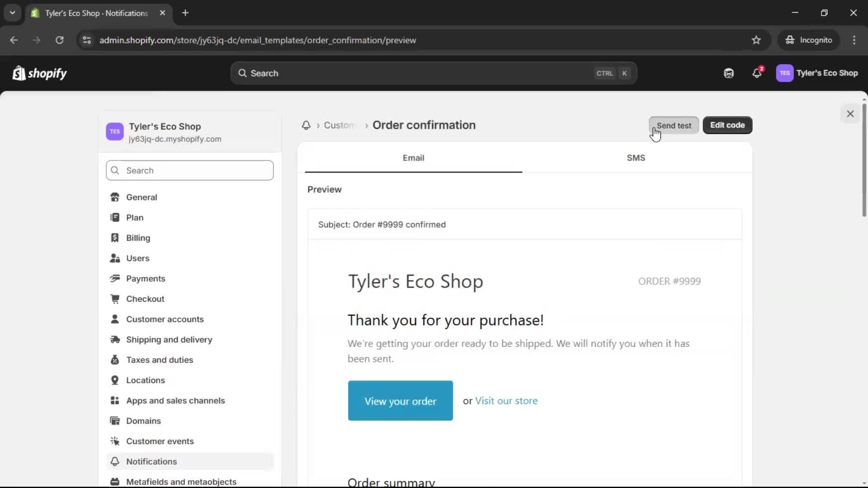Click the settings sidebar Search field
The image size is (868, 488).
pos(190,171)
